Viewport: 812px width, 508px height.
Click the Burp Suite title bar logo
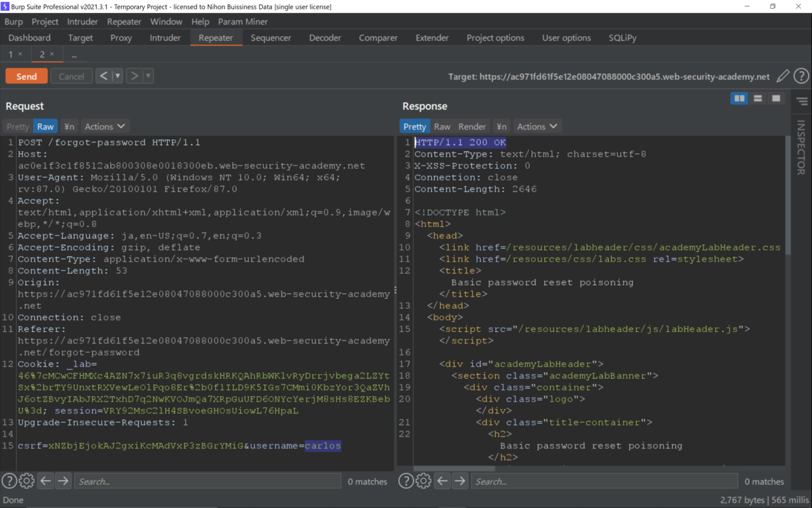tap(6, 6)
